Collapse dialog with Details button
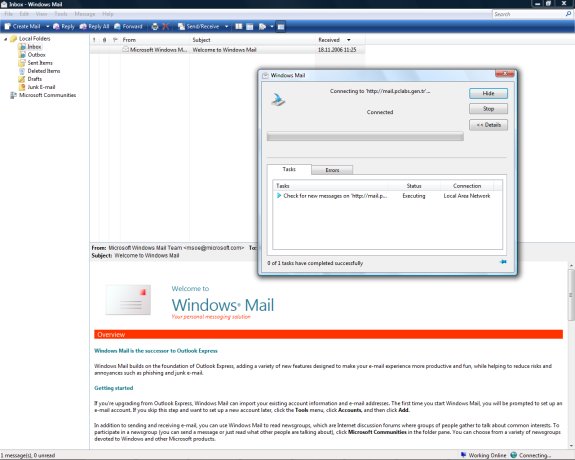The width and height of the screenshot is (575, 460). [x=488, y=125]
